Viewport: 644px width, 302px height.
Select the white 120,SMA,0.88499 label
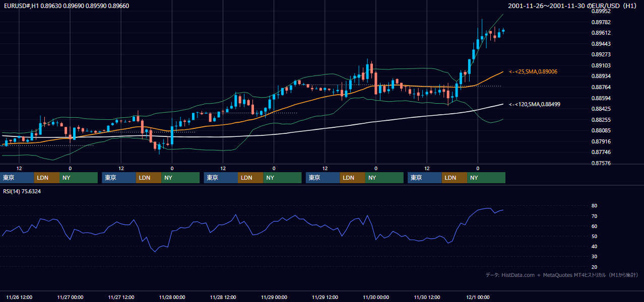535,104
